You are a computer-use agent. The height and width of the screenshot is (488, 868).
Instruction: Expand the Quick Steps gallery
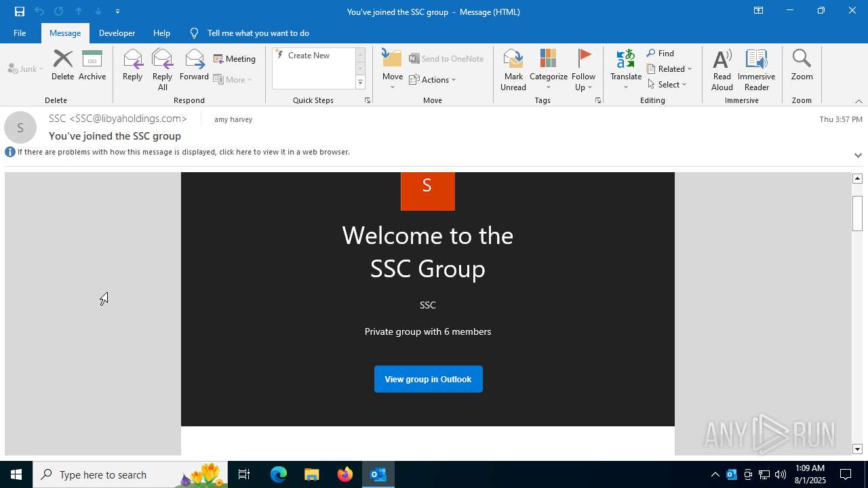[360, 83]
